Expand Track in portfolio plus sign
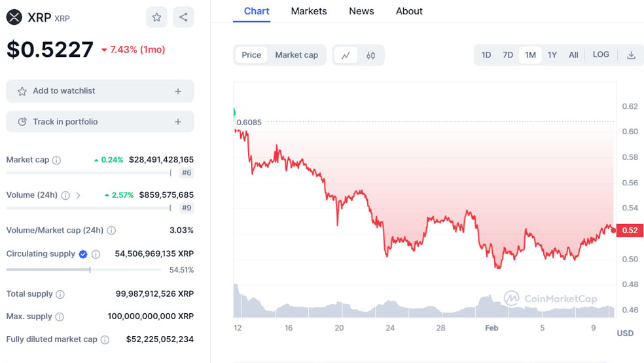 pyautogui.click(x=178, y=122)
